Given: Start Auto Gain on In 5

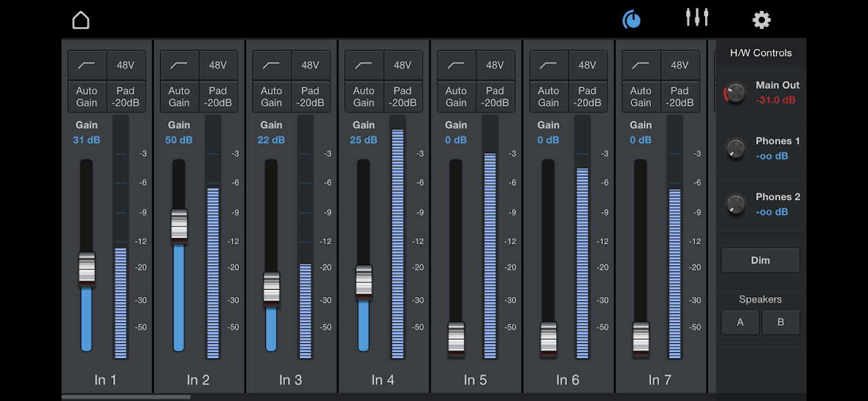Looking at the screenshot, I should click(456, 96).
